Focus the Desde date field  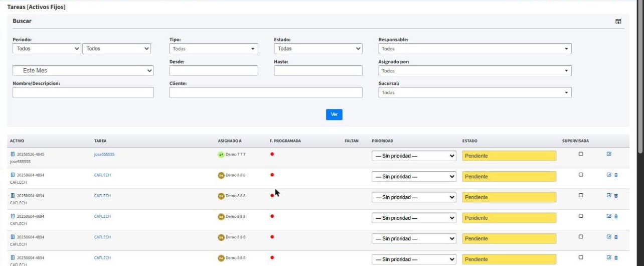click(214, 71)
